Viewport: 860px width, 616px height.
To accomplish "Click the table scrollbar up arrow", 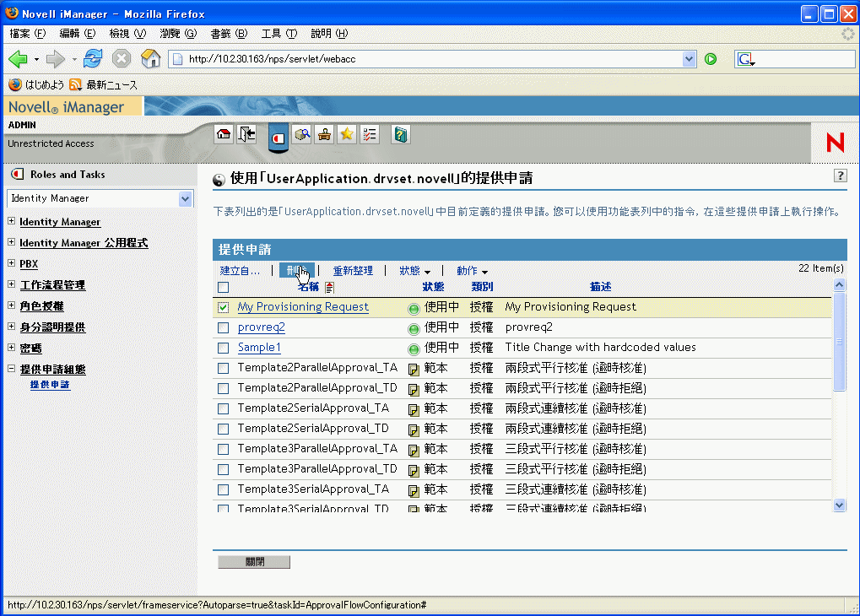I will coord(839,284).
